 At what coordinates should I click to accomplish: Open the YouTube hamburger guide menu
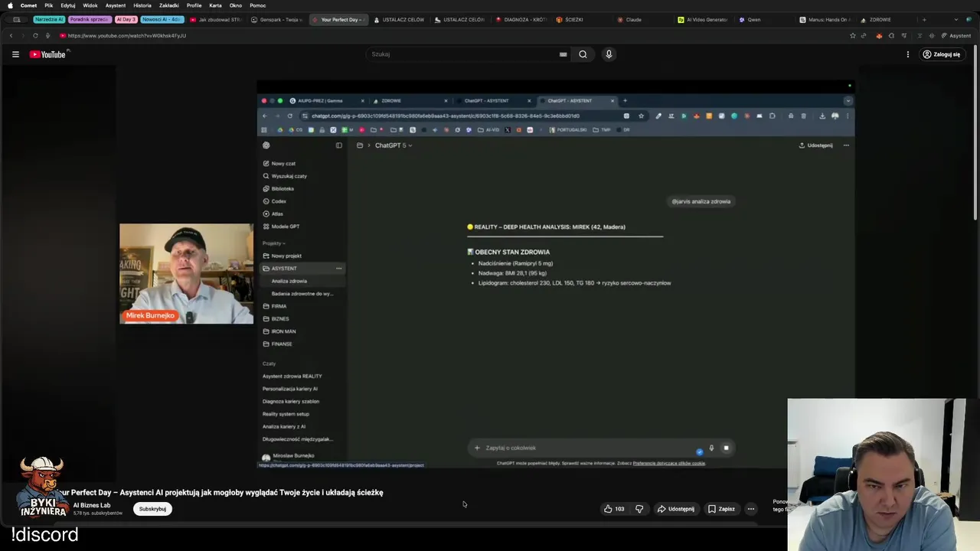15,54
